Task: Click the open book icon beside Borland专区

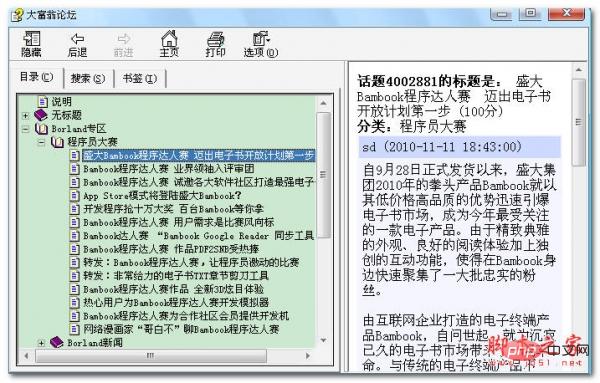Action: pos(41,129)
